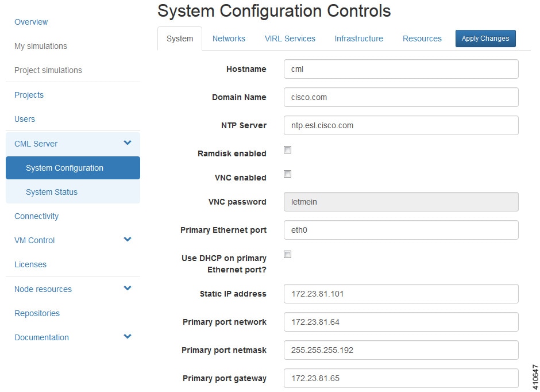Enable the Ramdisk enabled checkbox
This screenshot has height=392, width=540.
click(x=288, y=150)
